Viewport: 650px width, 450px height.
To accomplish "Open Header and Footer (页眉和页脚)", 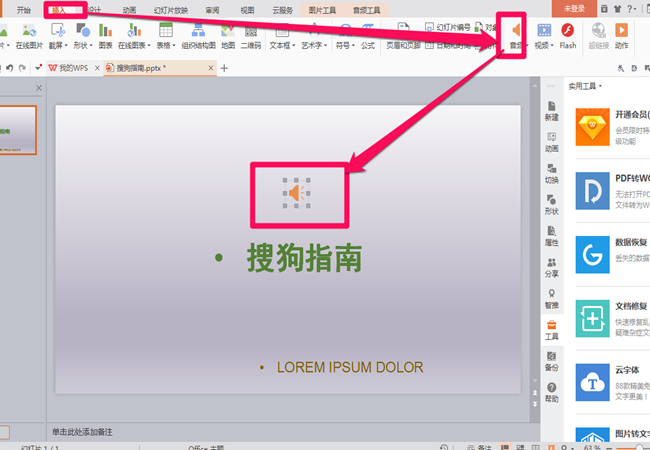I will (403, 36).
